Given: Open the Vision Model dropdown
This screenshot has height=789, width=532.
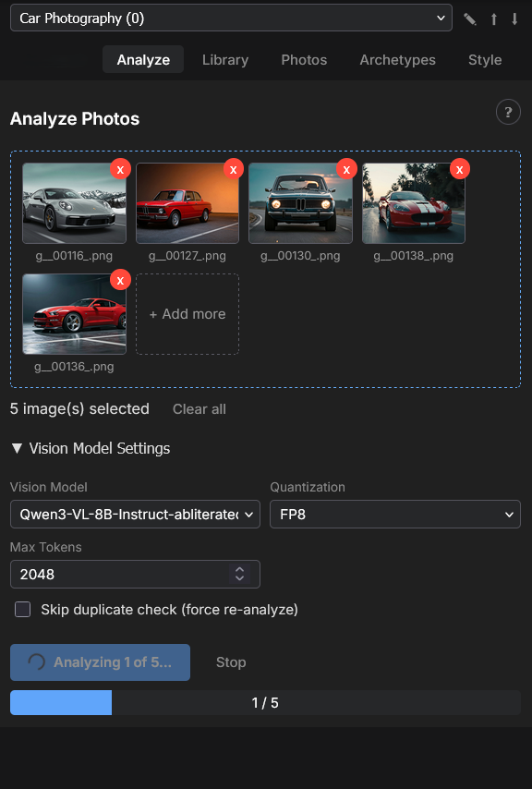Looking at the screenshot, I should 135,515.
